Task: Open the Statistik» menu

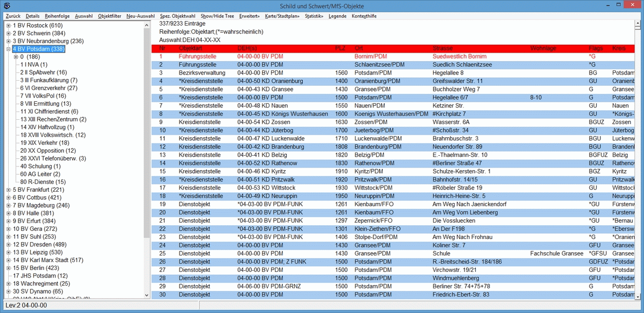Action: pyautogui.click(x=314, y=16)
